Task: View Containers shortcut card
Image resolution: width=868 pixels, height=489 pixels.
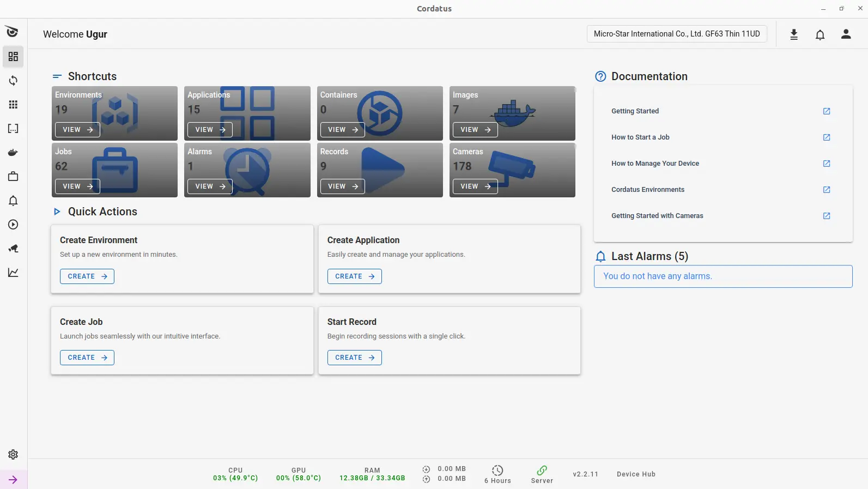Action: [x=343, y=130]
